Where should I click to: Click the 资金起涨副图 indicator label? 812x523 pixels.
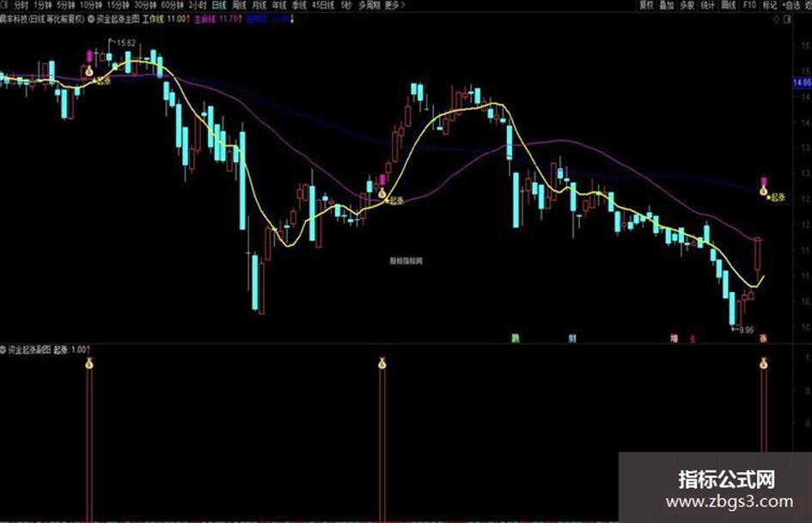pyautogui.click(x=29, y=350)
